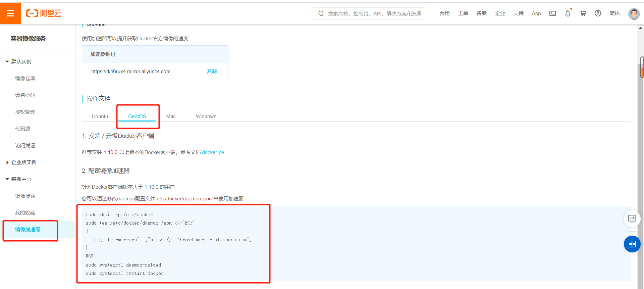This screenshot has width=644, height=289.
Task: Switch to the Ubuntu tab
Action: coord(100,116)
